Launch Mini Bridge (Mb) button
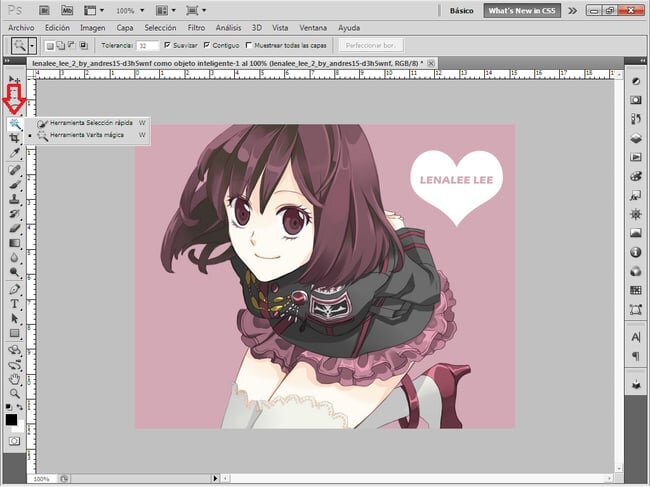Screen dimensions: 650x487 point(67,10)
